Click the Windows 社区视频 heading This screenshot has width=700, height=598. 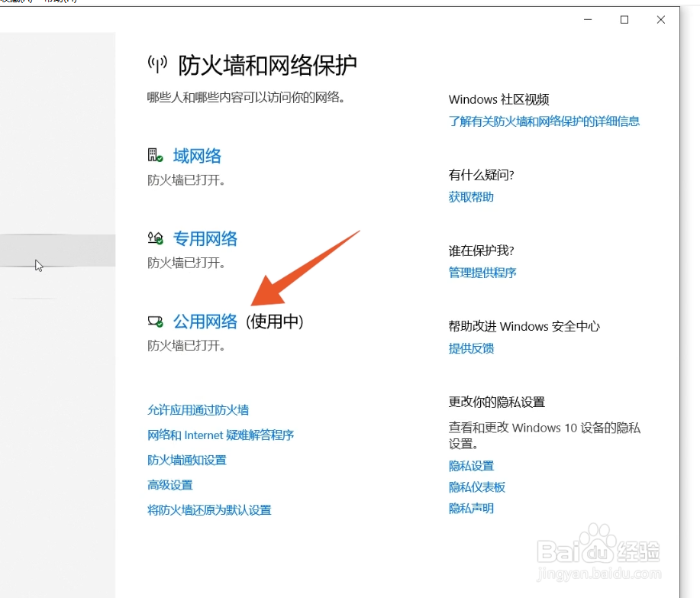(x=498, y=99)
